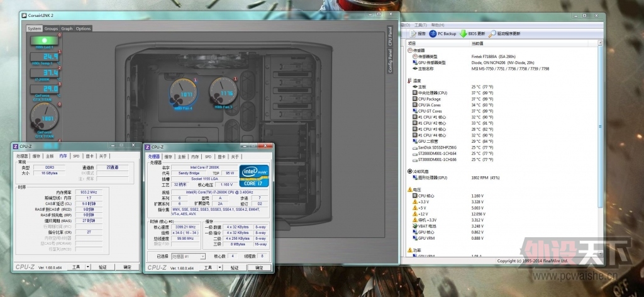Screen dimensions: 644x297
Task: Select the SanDisk SDSSDHP256G drive row
Action: [x=502, y=147]
